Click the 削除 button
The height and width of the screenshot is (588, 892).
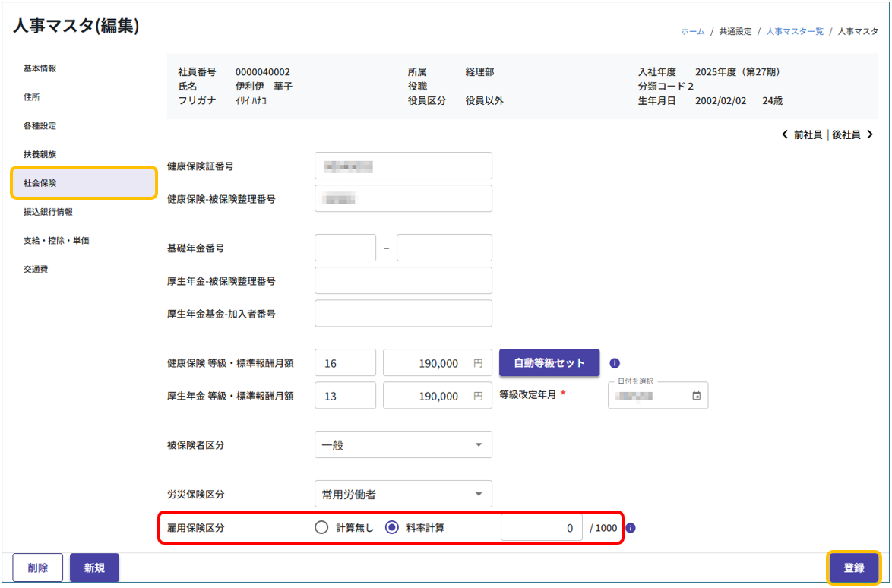coord(38,567)
